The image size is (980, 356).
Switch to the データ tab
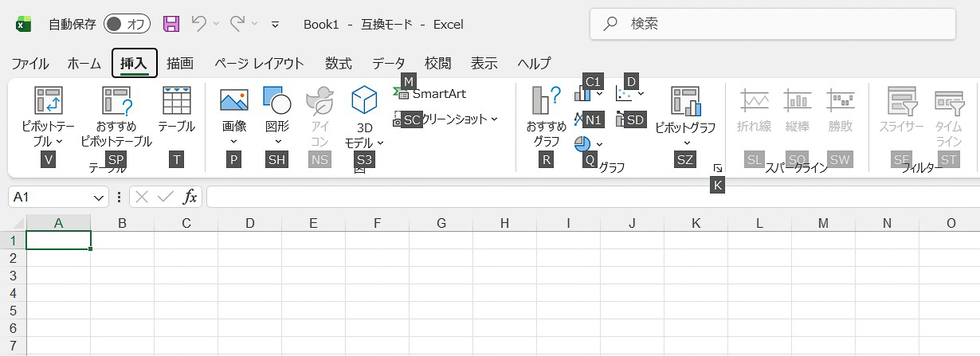point(389,64)
